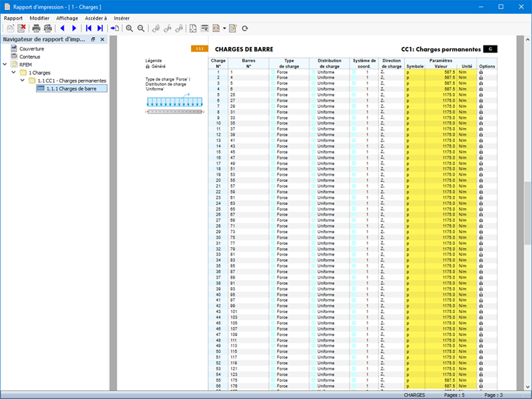532x399 pixels.
Task: Collapse the 1 Charges folder node
Action: [14, 73]
